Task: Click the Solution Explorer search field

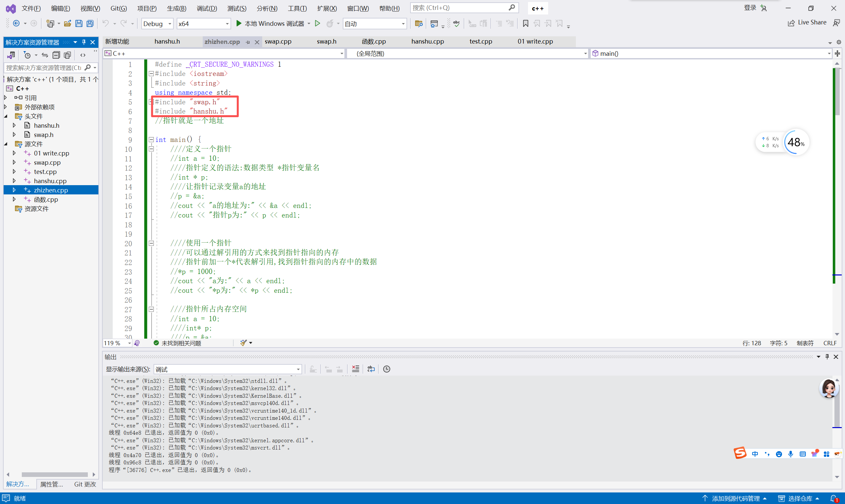Action: (x=44, y=68)
